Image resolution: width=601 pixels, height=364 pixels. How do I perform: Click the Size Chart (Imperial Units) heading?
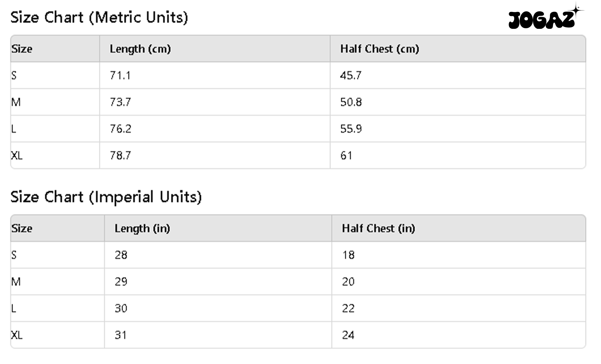click(x=106, y=197)
